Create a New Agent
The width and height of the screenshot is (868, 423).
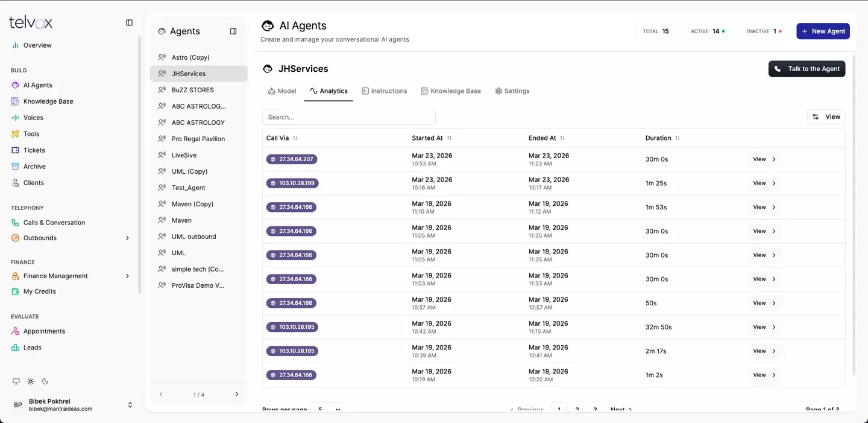pos(823,31)
